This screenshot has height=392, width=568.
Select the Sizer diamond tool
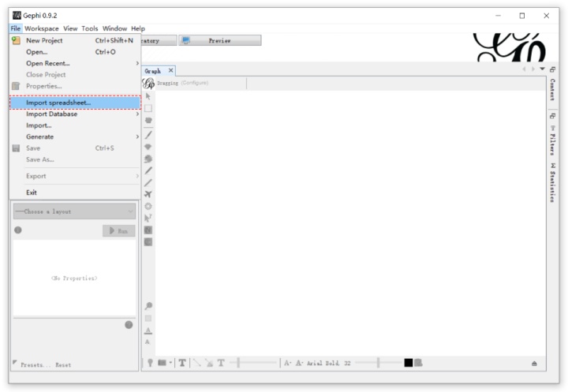point(148,147)
